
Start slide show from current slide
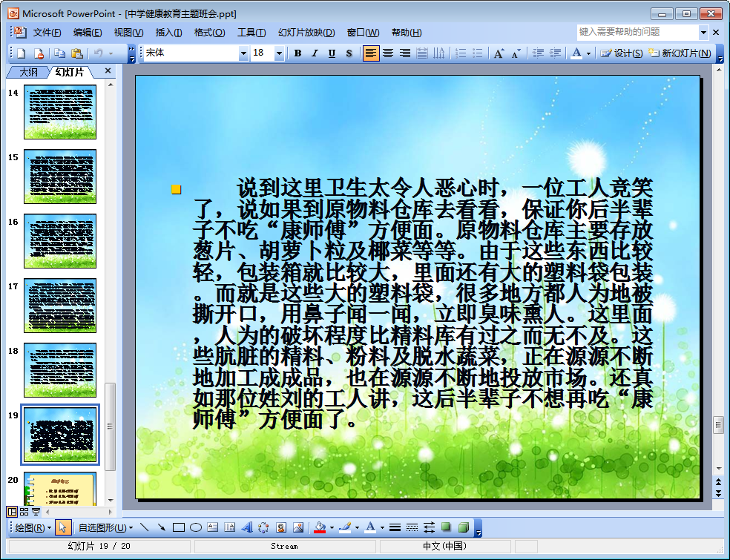[x=36, y=512]
